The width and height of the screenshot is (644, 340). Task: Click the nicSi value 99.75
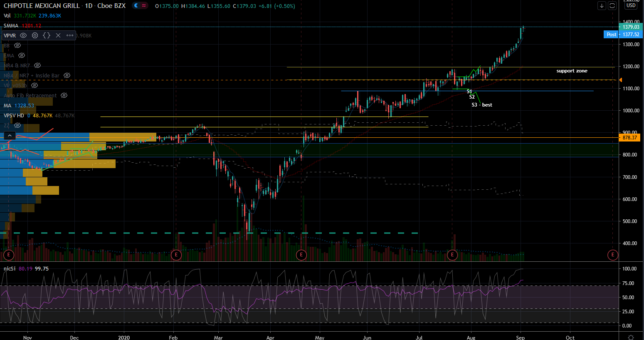[x=42, y=269]
